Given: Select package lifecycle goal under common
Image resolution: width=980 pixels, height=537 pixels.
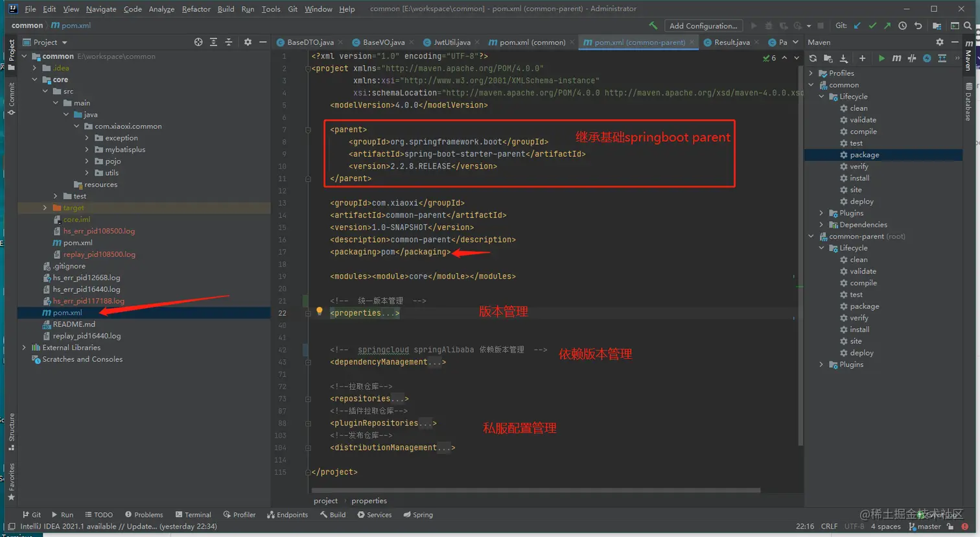Looking at the screenshot, I should coord(864,155).
